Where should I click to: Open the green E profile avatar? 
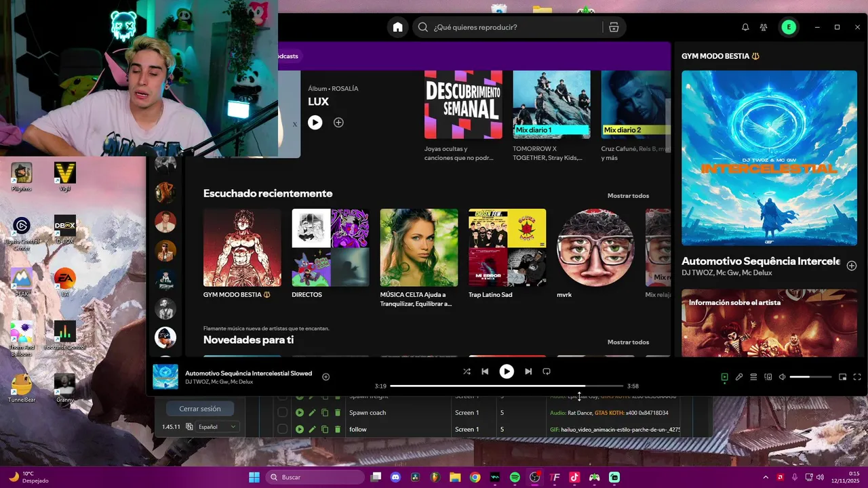coord(788,27)
